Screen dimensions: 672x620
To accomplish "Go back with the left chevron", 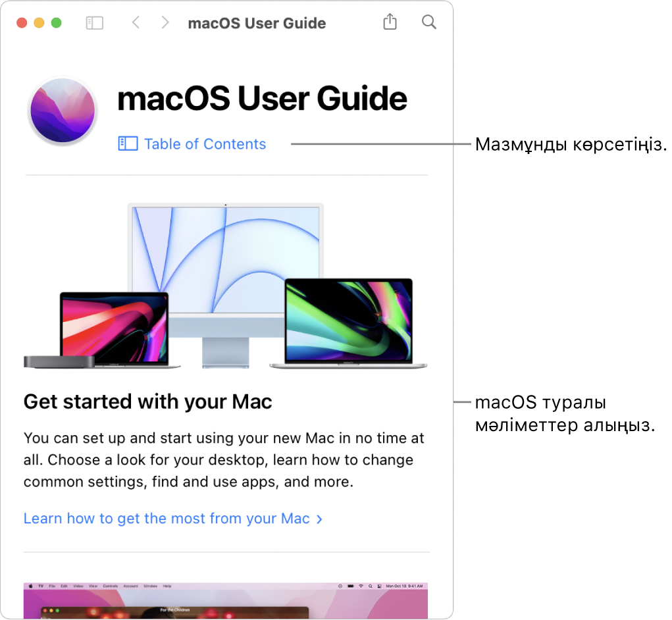I will 136,22.
